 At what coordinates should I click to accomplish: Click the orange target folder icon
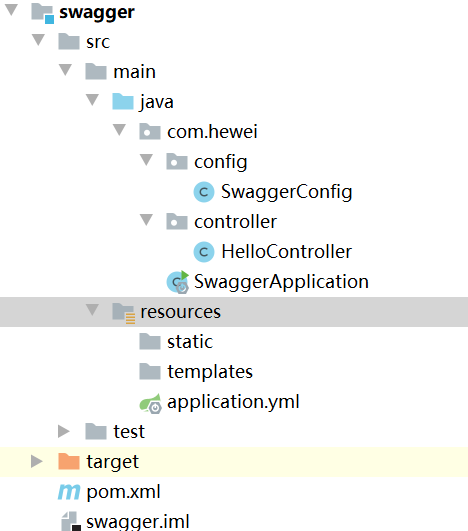[69, 461]
